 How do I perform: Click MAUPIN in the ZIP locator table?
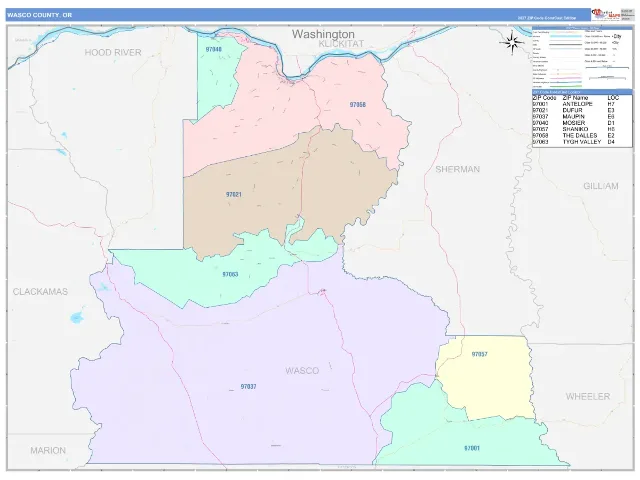[x=573, y=116]
